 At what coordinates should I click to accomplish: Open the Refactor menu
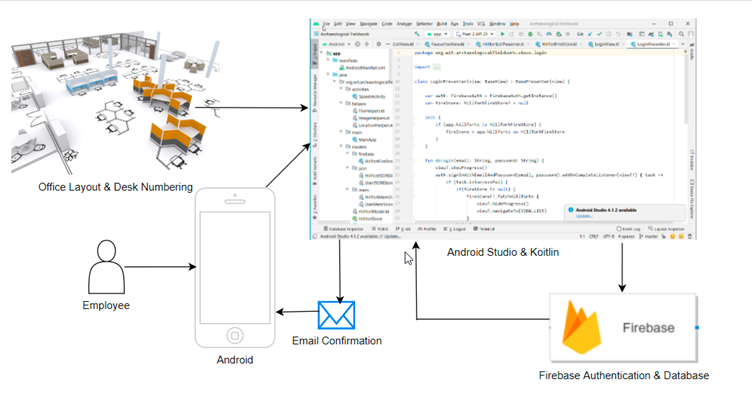click(x=424, y=23)
